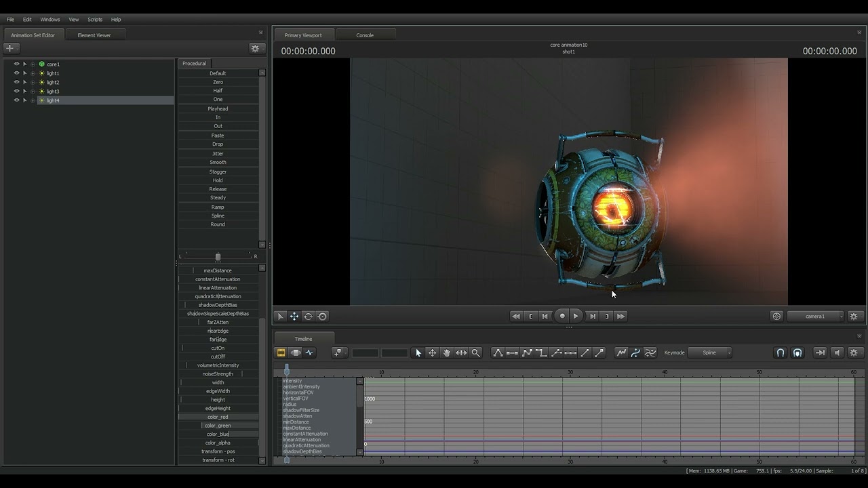Click the viewport camera target icon
Image resolution: width=868 pixels, height=488 pixels.
[x=776, y=316]
